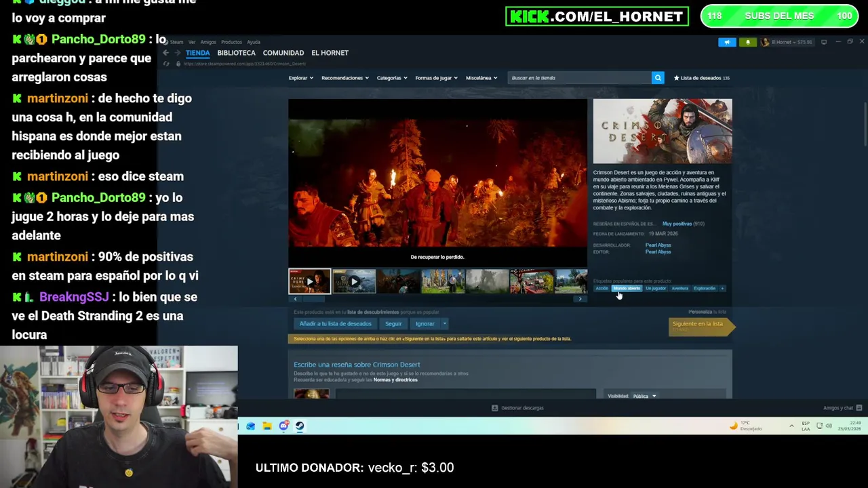Open the Productos menu
The height and width of the screenshot is (488, 868).
tap(231, 42)
